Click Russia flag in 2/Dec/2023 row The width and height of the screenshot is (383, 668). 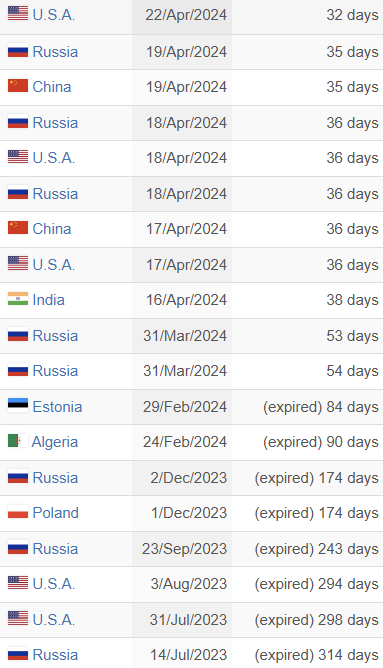pos(18,477)
